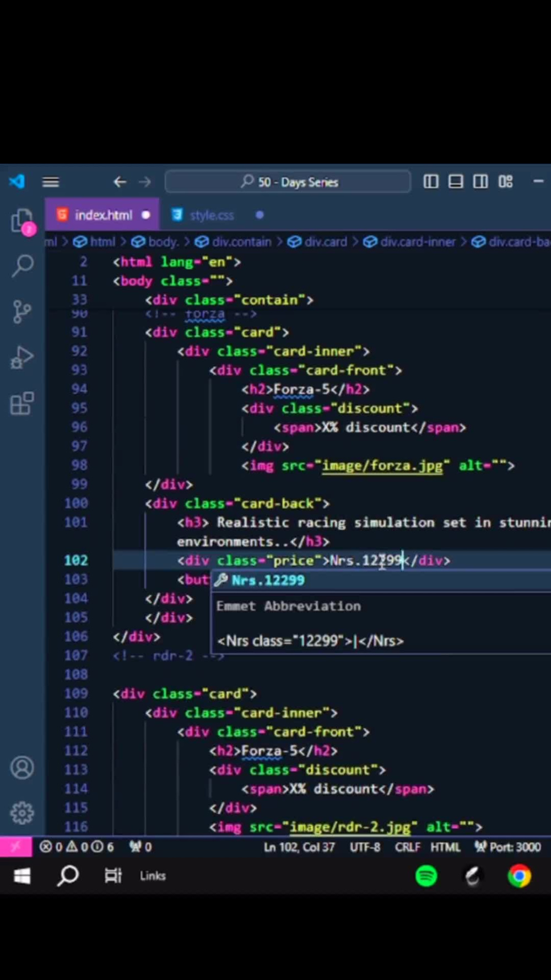Click 'rdr-2' comment on line 107
Image resolution: width=551 pixels, height=980 pixels.
[x=173, y=655]
